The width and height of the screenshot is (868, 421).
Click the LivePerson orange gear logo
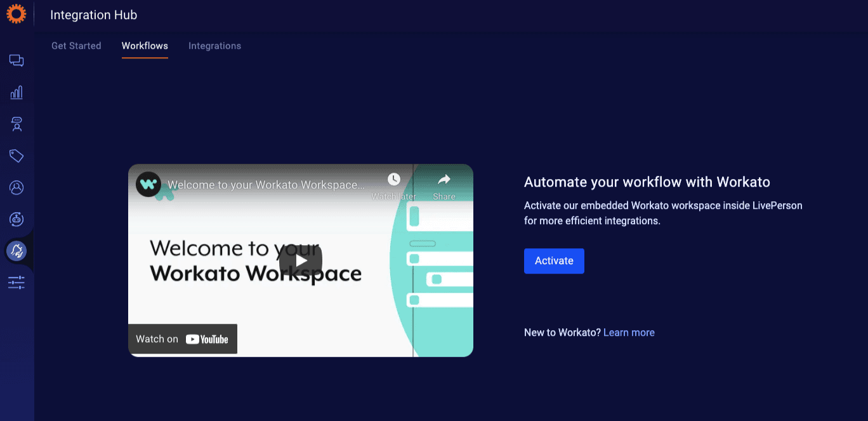coord(16,14)
